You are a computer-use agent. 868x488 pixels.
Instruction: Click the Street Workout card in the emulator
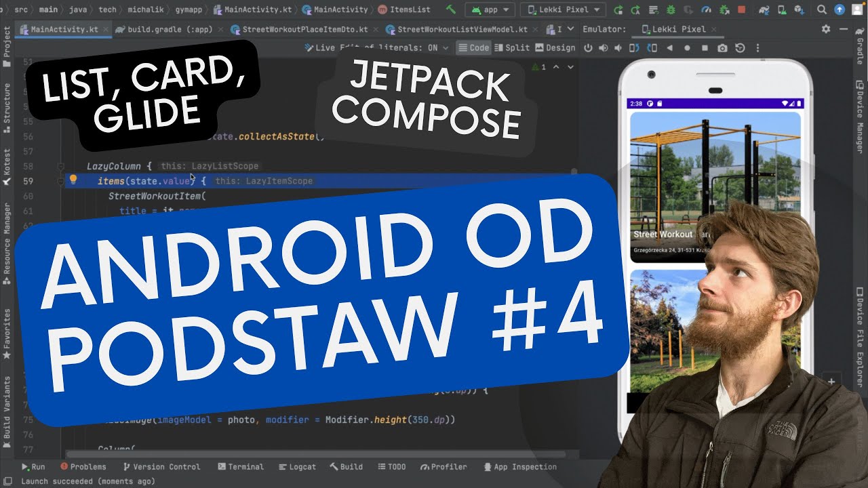click(715, 187)
